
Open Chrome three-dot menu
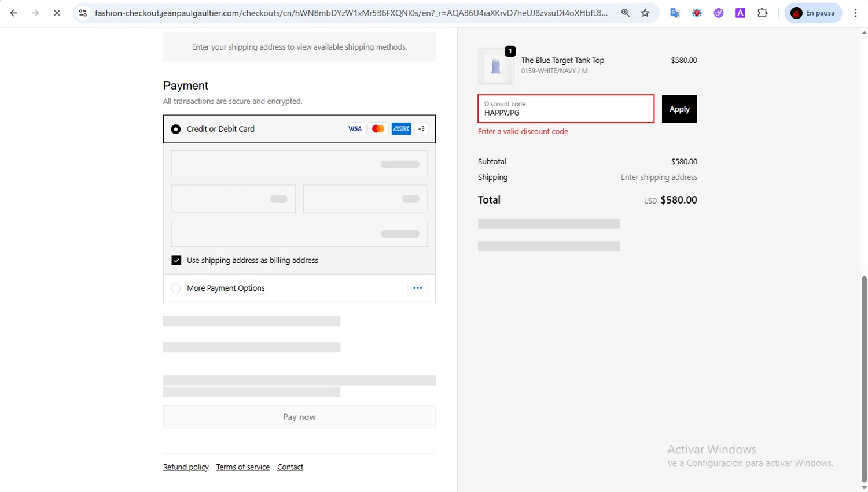[855, 13]
